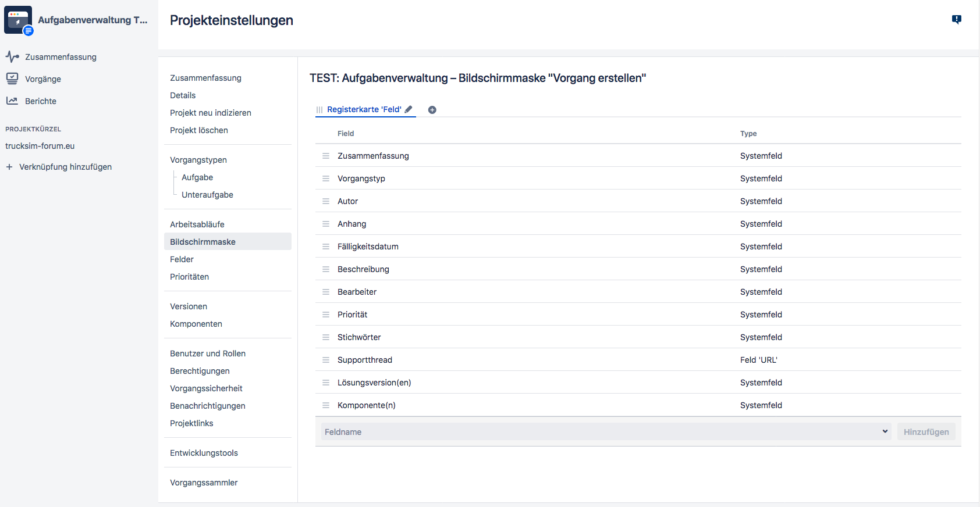The height and width of the screenshot is (507, 980).
Task: Click drag handle beside Komponente(n) row
Action: pos(326,405)
